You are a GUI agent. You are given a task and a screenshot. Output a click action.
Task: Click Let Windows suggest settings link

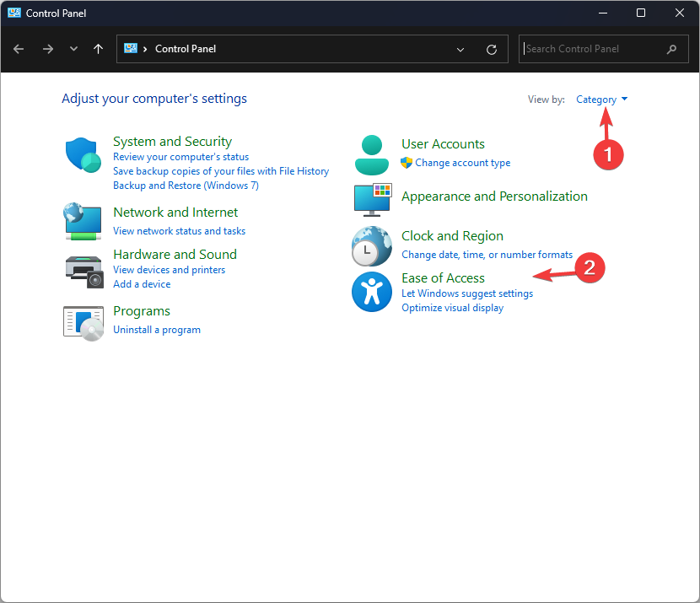[467, 293]
